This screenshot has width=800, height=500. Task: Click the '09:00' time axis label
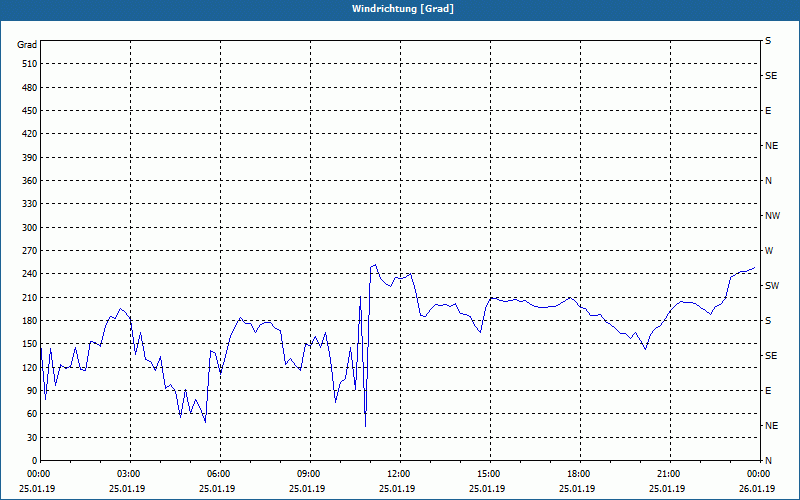(x=311, y=474)
